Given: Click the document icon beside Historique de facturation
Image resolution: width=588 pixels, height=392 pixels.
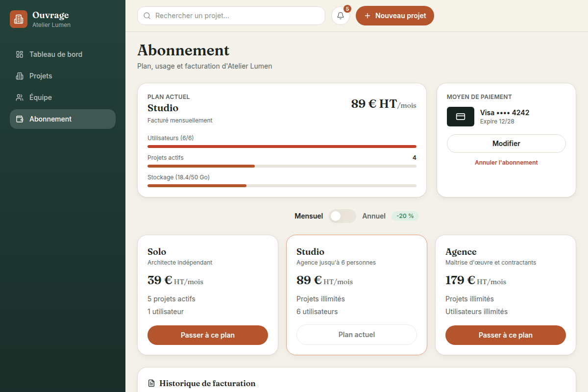Looking at the screenshot, I should [x=151, y=383].
